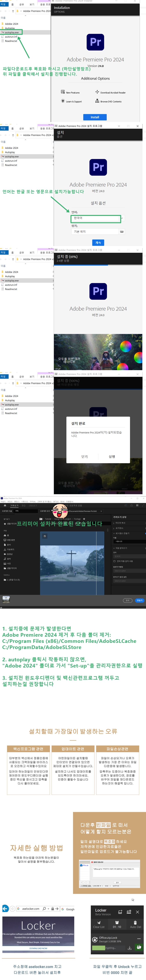The width and height of the screenshot is (146, 980).
Task: Open the 도움말 menu in Premiere Pro
Action: 69,501
